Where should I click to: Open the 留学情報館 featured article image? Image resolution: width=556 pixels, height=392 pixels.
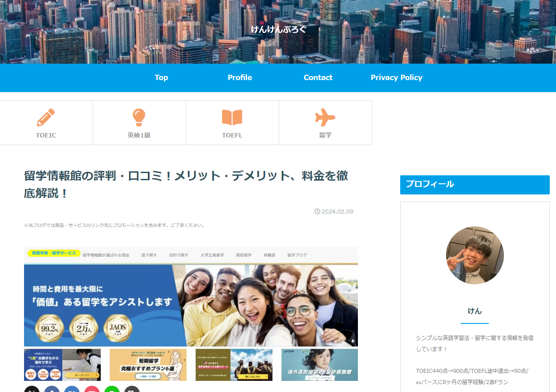[x=191, y=314]
